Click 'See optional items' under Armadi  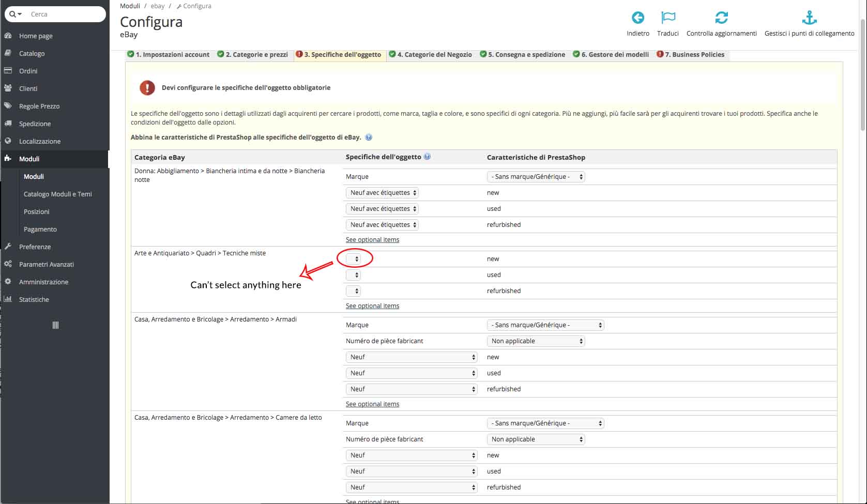[372, 404]
